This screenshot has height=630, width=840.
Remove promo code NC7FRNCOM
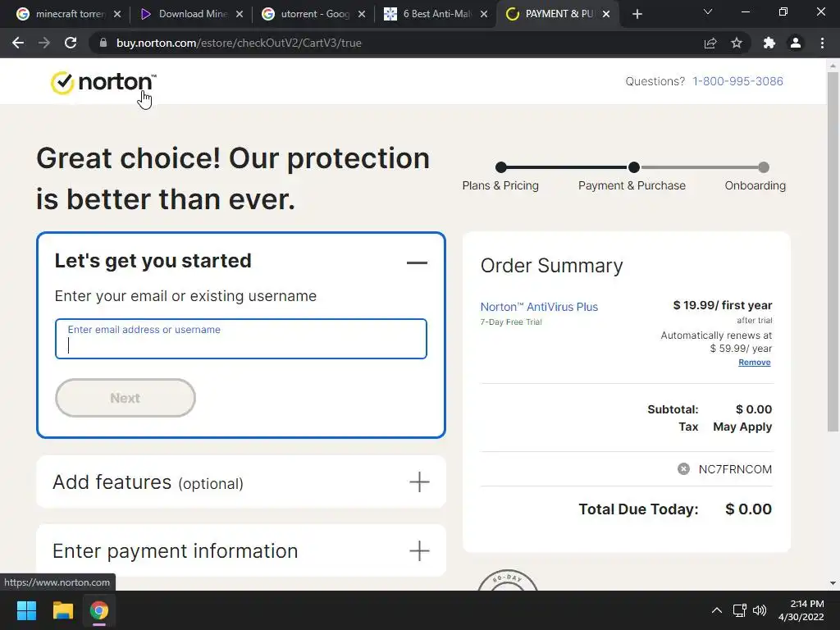coord(683,468)
